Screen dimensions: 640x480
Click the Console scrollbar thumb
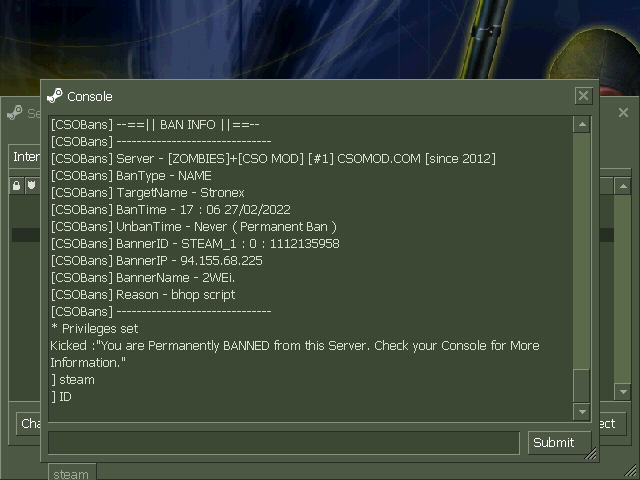click(x=582, y=386)
